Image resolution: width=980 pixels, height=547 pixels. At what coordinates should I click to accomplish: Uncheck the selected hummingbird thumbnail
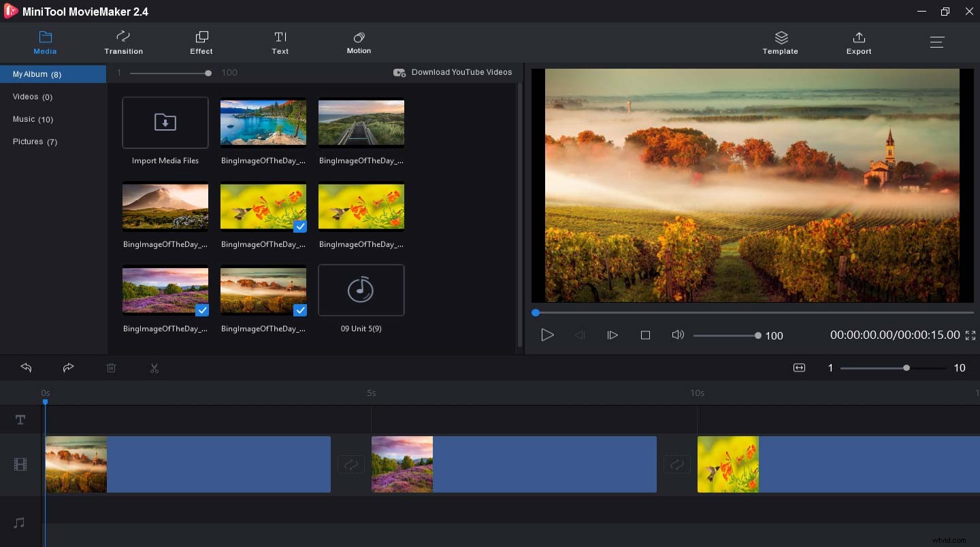point(299,227)
